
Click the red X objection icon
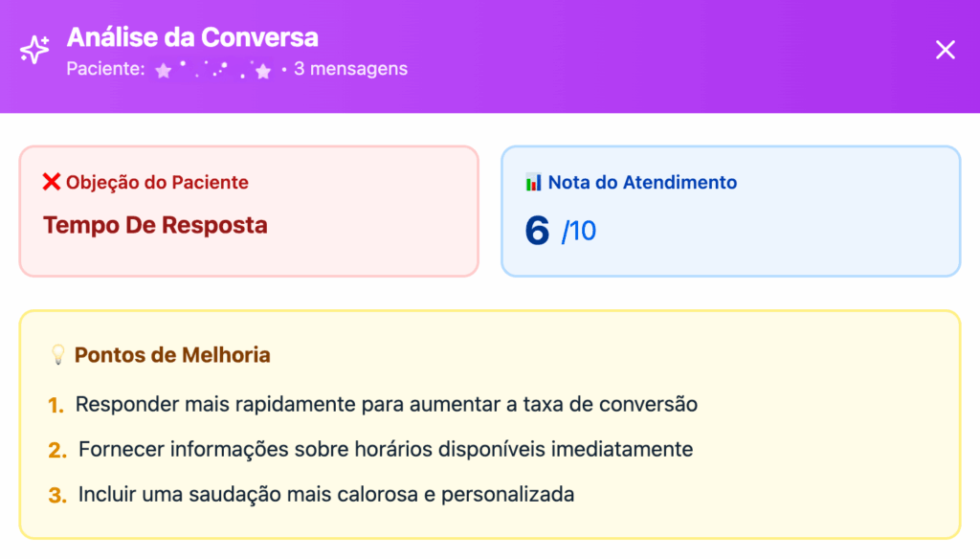52,182
